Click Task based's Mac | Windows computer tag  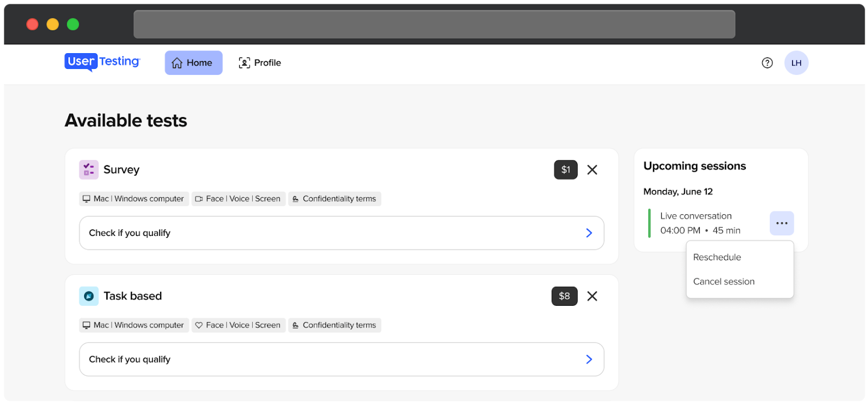pos(134,325)
